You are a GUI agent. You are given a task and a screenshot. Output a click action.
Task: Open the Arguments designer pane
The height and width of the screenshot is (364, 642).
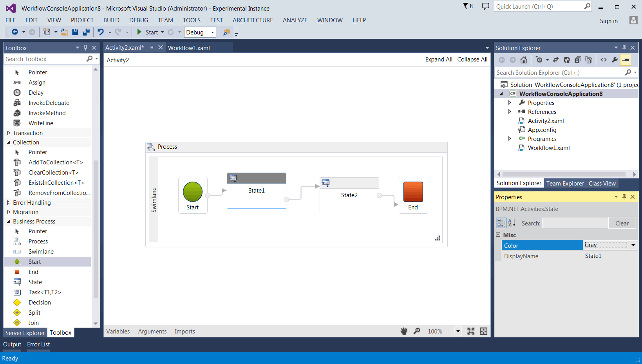point(152,331)
